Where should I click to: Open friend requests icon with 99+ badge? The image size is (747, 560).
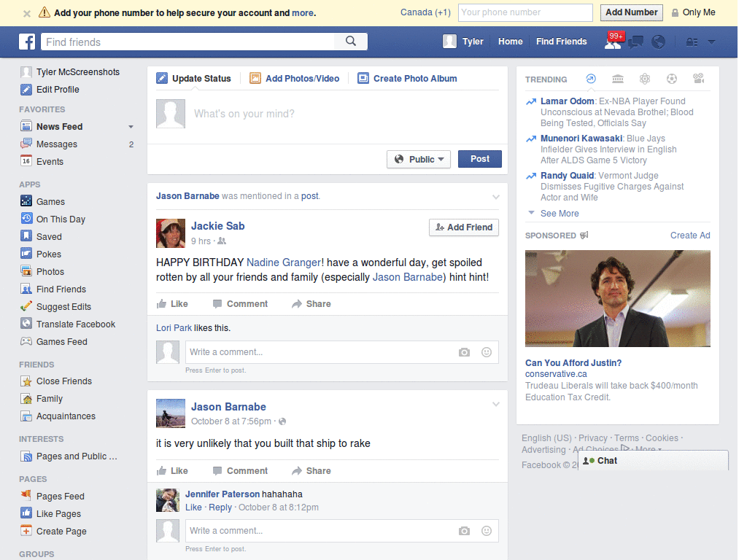click(613, 41)
